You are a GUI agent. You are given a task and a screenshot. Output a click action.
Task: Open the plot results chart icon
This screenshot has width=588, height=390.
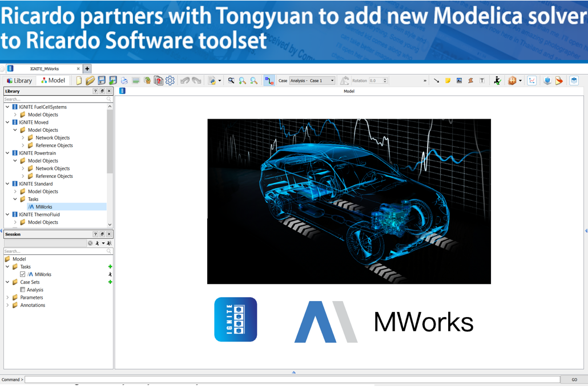[531, 80]
